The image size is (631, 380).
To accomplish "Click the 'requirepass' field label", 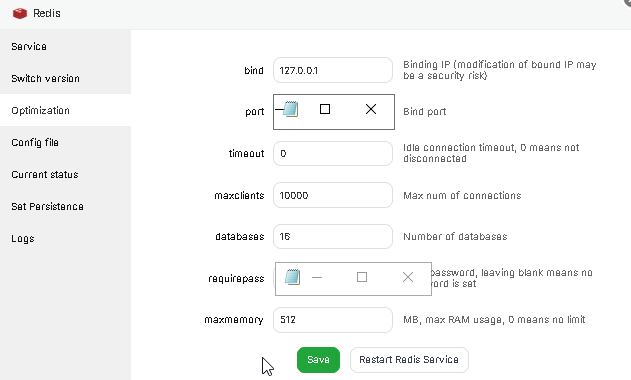I will click(236, 279).
